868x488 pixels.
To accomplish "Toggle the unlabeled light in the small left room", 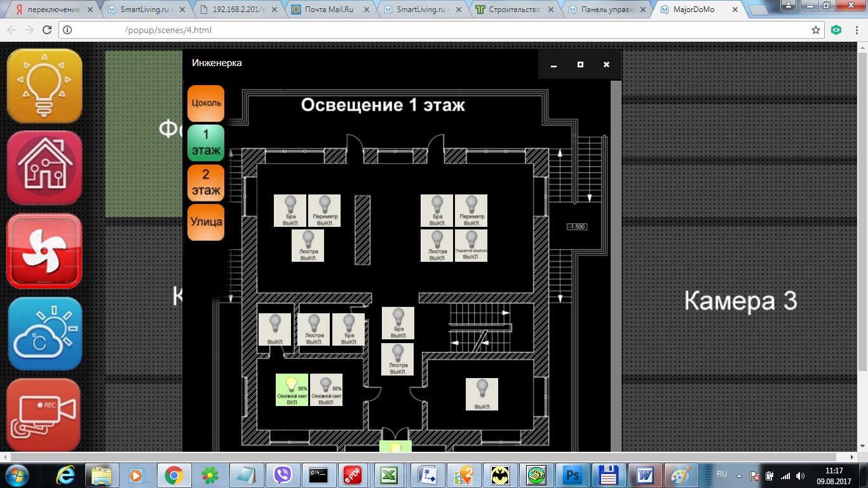I will (275, 330).
